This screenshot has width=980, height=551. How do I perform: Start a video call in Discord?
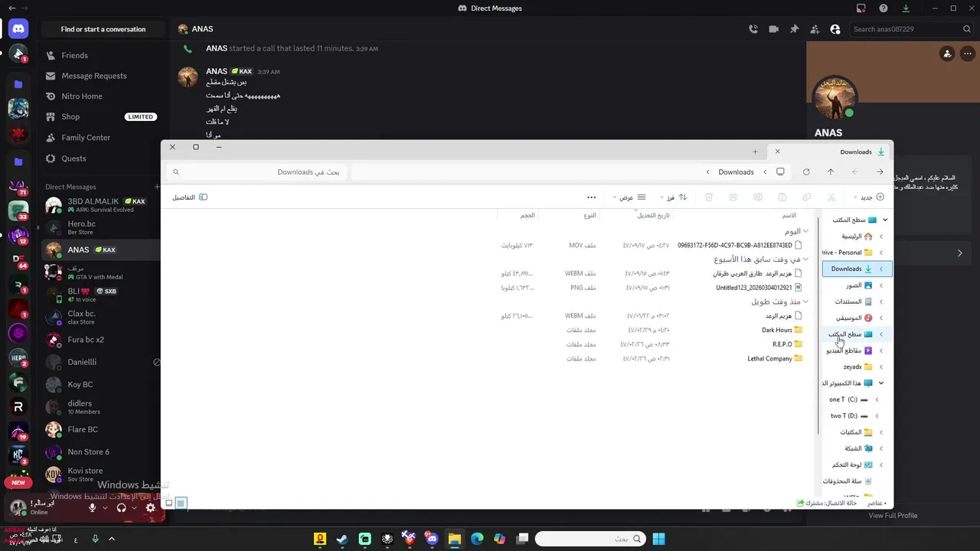[x=773, y=29]
